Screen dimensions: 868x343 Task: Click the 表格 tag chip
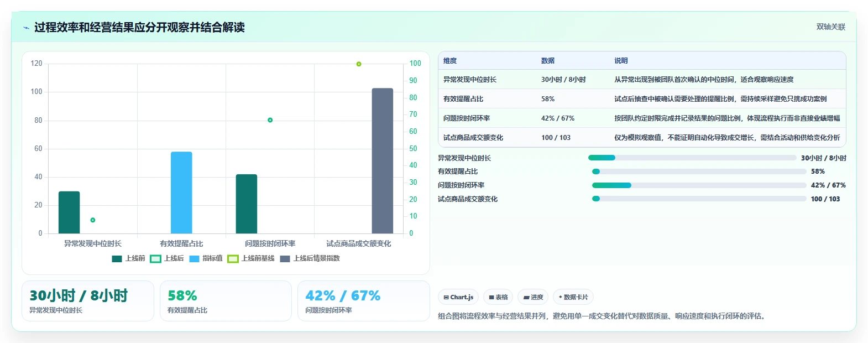[498, 297]
